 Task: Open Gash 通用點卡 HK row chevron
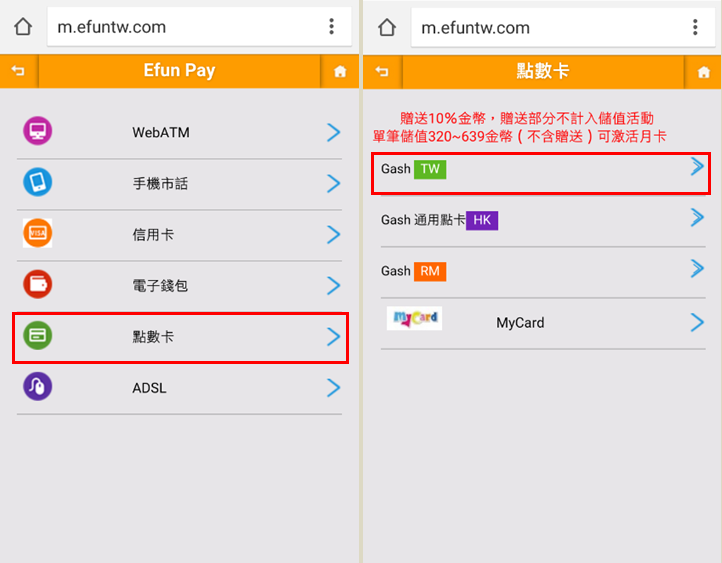coord(697,217)
